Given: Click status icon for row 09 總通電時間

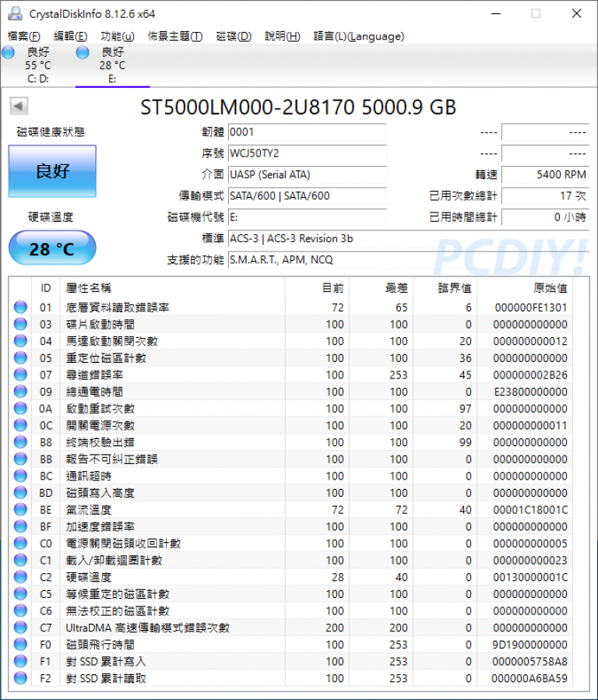Looking at the screenshot, I should 20,392.
